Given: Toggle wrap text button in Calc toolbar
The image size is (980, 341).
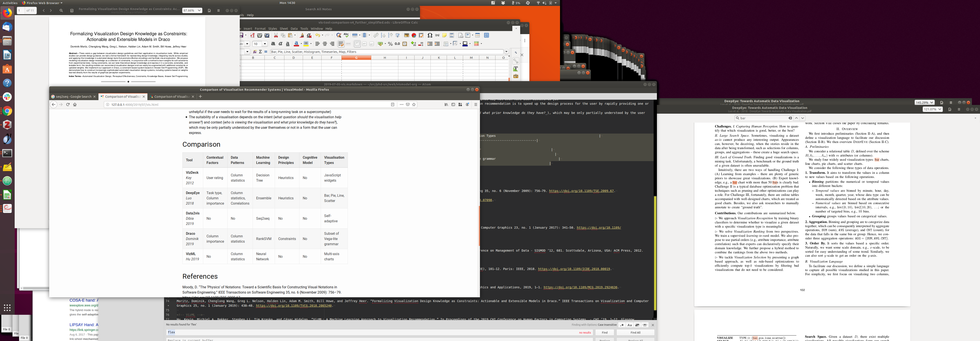Looking at the screenshot, I should 341,44.
